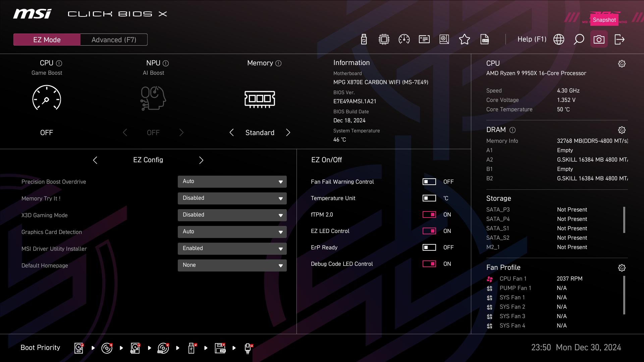Open the X3D Gaming Mode dropdown

tap(232, 215)
